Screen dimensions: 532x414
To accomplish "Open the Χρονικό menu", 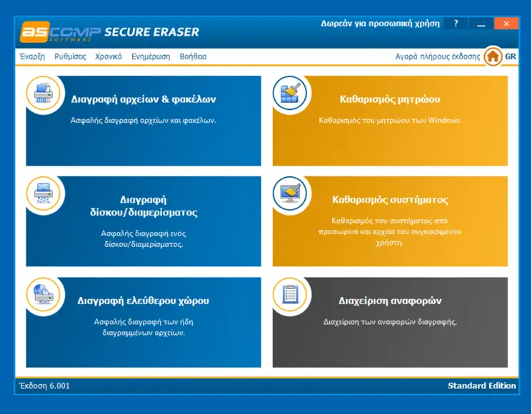I will pyautogui.click(x=109, y=56).
